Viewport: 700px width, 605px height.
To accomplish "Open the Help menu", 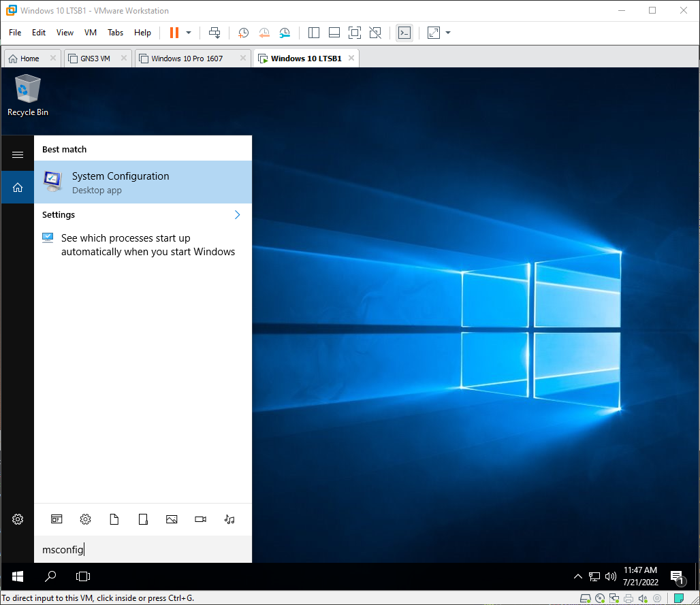I will [142, 33].
